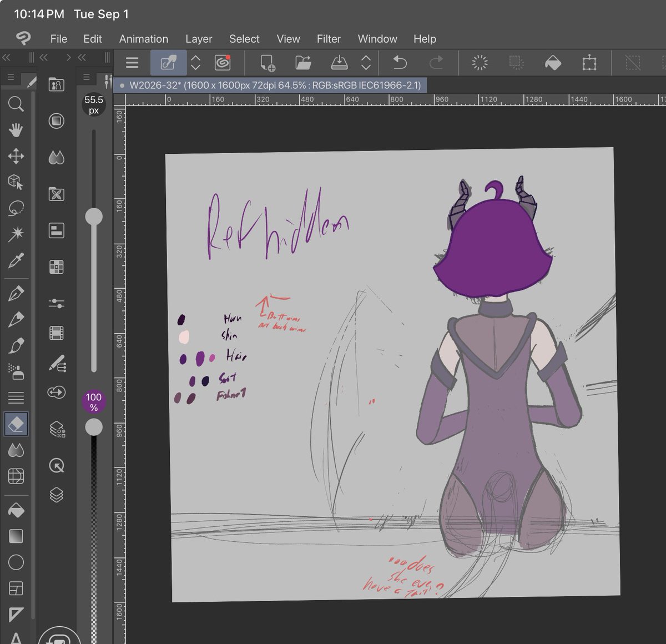Image resolution: width=666 pixels, height=644 pixels.
Task: Click the single right-arrow dock expander
Action: point(68,57)
